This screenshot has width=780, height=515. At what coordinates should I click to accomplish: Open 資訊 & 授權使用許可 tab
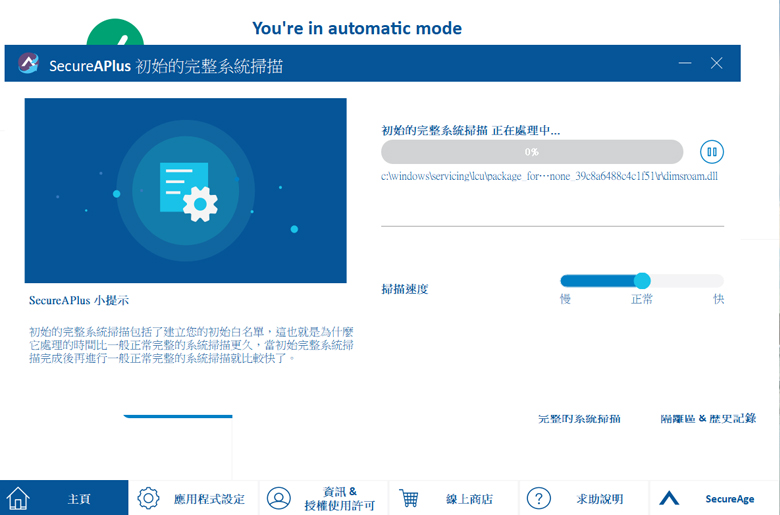[x=324, y=498]
